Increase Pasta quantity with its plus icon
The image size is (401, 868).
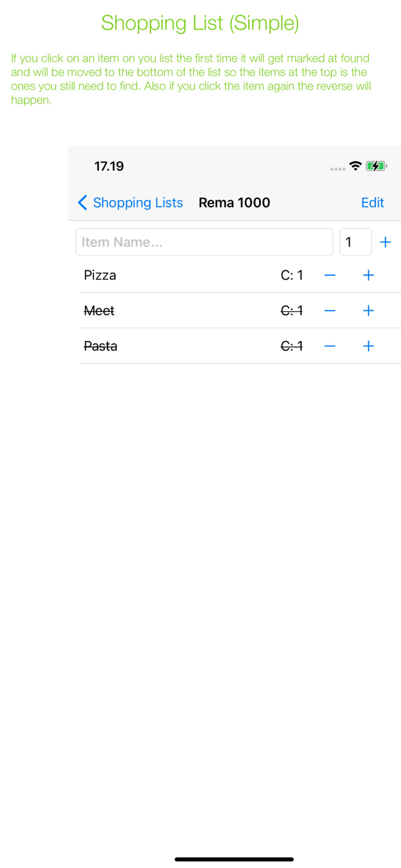368,345
